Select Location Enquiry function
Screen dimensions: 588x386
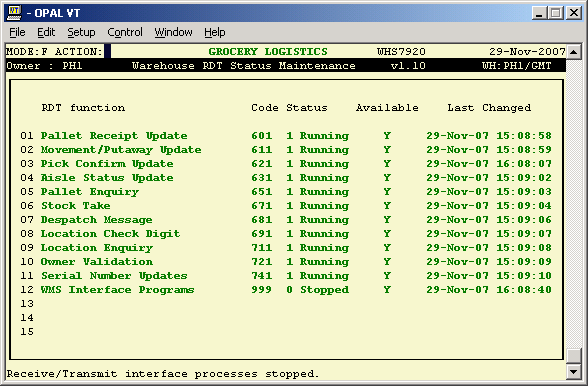click(x=97, y=248)
